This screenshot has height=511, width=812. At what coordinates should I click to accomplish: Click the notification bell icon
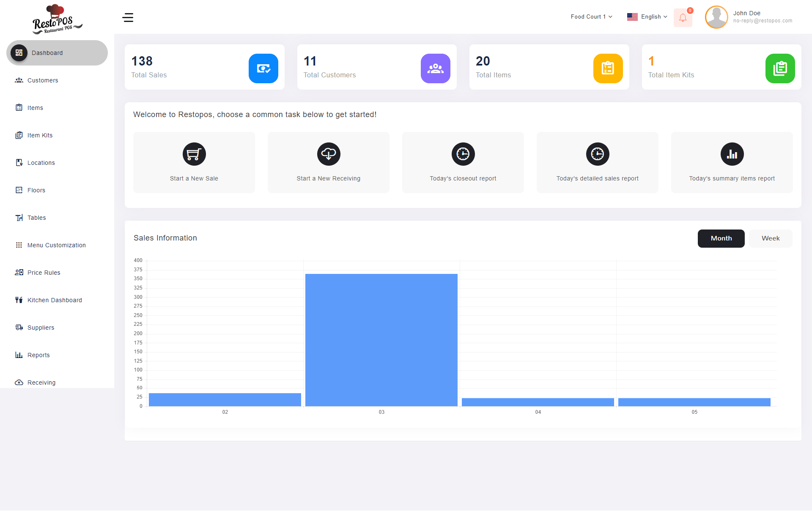click(x=682, y=18)
